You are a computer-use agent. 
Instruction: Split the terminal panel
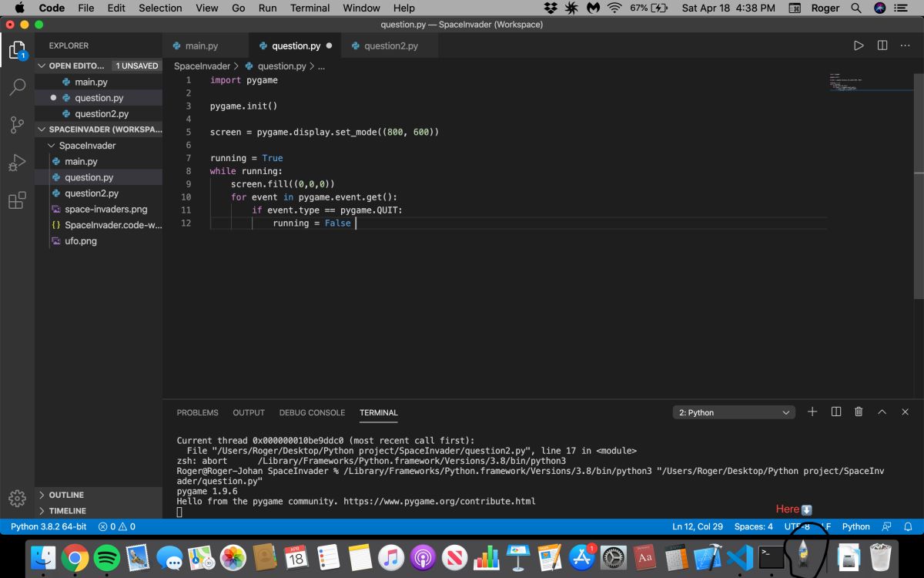tap(836, 412)
